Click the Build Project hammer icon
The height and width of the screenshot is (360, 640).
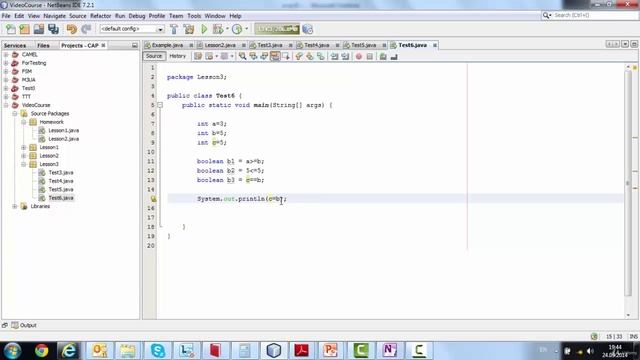point(174,29)
